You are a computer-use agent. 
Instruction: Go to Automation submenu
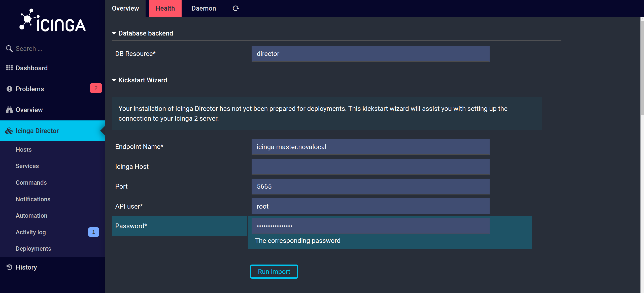53,216
